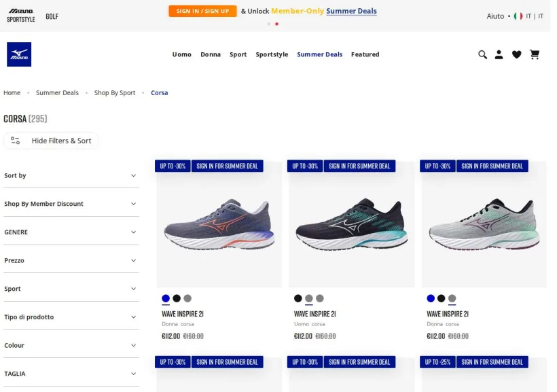Go to Summer Deals breadcrumb
The image size is (557, 392).
coord(57,93)
